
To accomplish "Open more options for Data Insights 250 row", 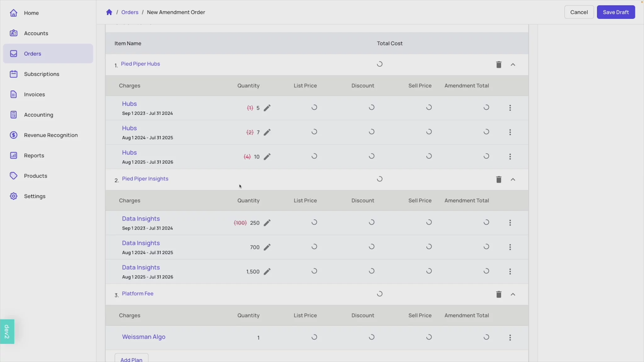I will (510, 223).
